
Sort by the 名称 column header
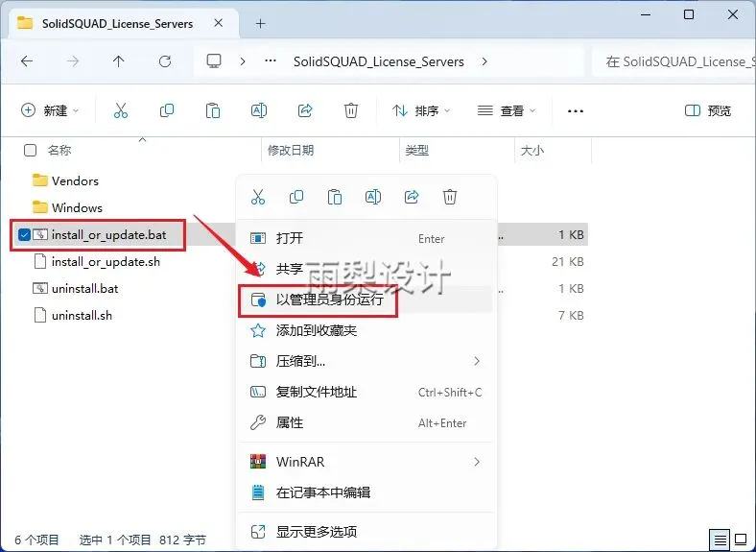59,151
